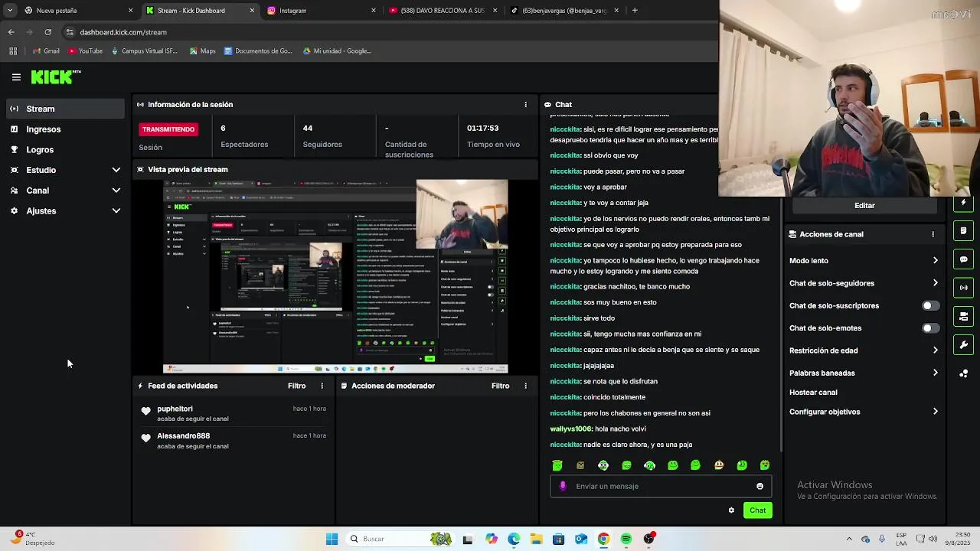This screenshot has height=551, width=980.
Task: Open Mi unidad - Google bookmark
Action: [337, 51]
